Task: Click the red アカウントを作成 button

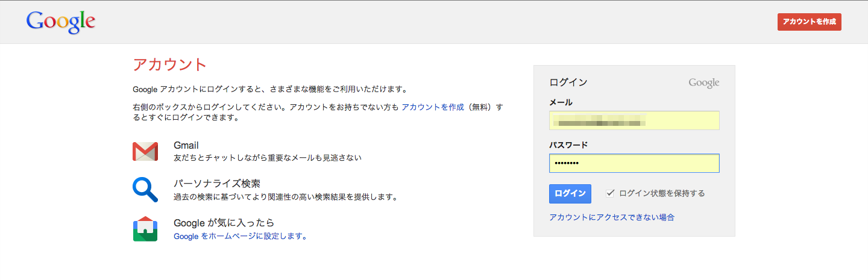Action: point(810,22)
